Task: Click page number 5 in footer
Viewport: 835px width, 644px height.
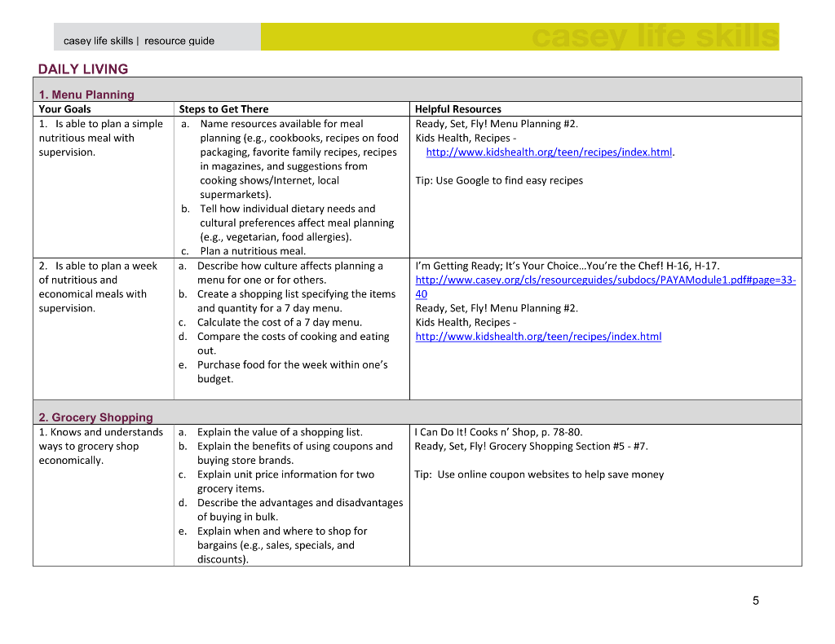Action: point(756,601)
